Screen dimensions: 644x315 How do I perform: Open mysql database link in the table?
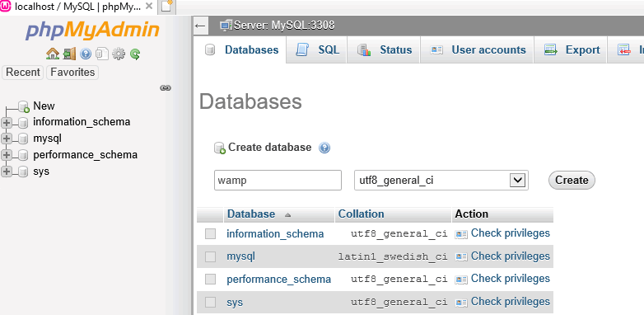click(x=240, y=257)
